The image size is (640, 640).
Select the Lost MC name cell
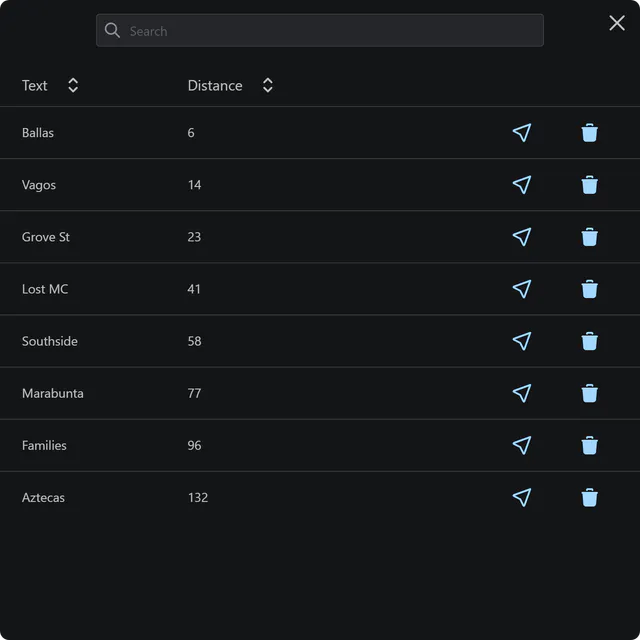tap(45, 289)
